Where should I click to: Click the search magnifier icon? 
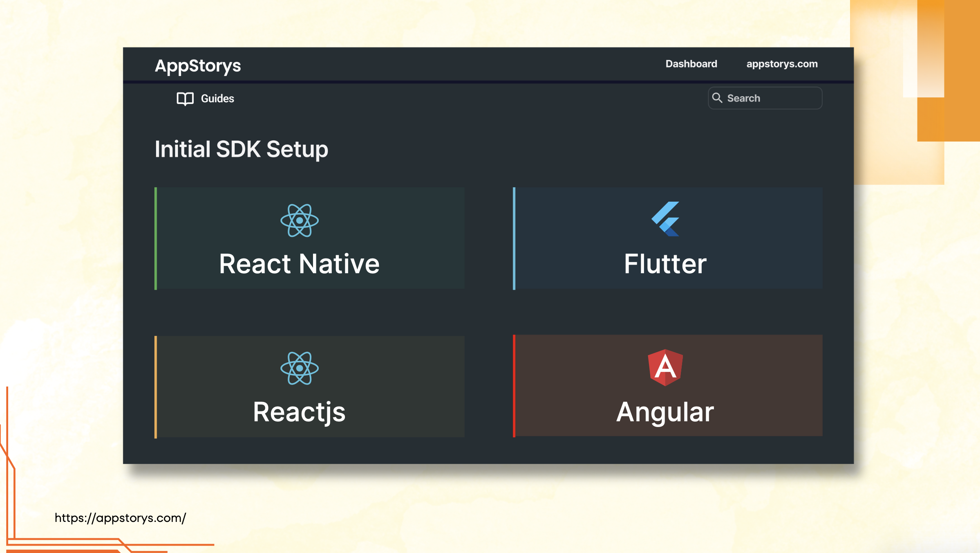[717, 98]
